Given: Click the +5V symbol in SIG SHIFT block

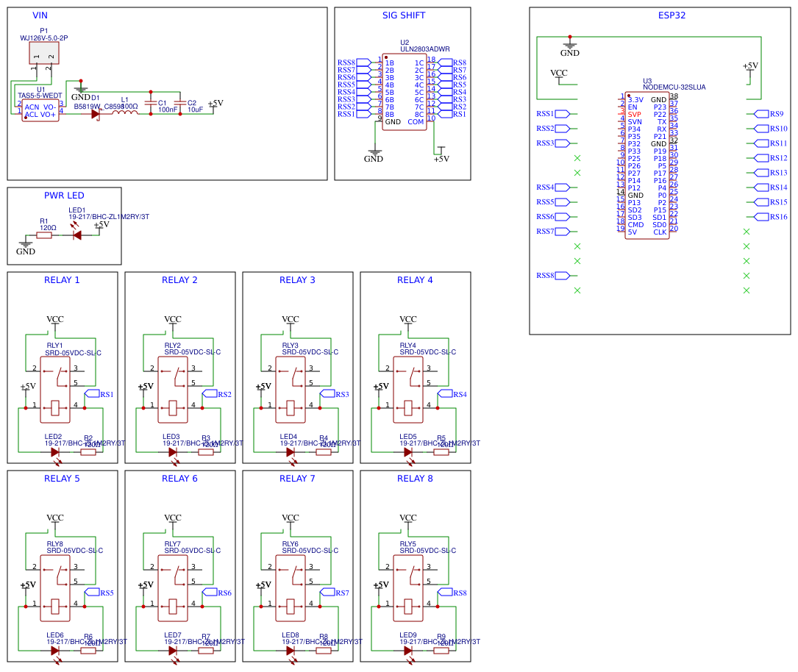Looking at the screenshot, I should pos(441,155).
